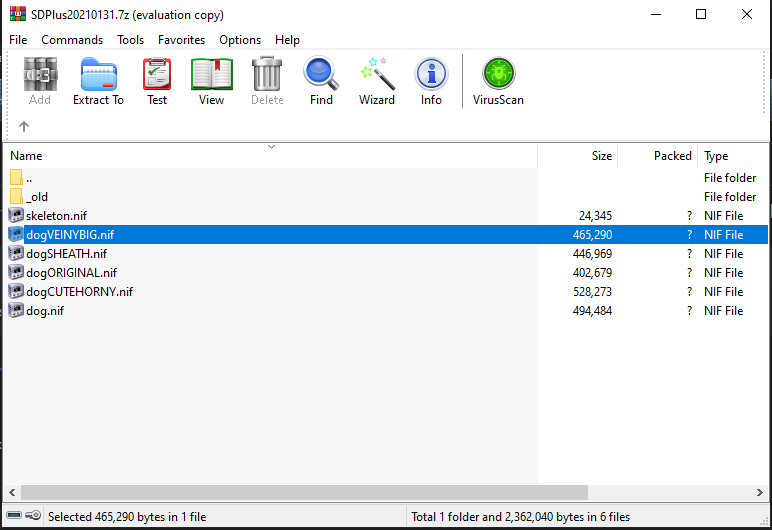
Task: Select the dogSHEATH.nif file name
Action: point(66,254)
